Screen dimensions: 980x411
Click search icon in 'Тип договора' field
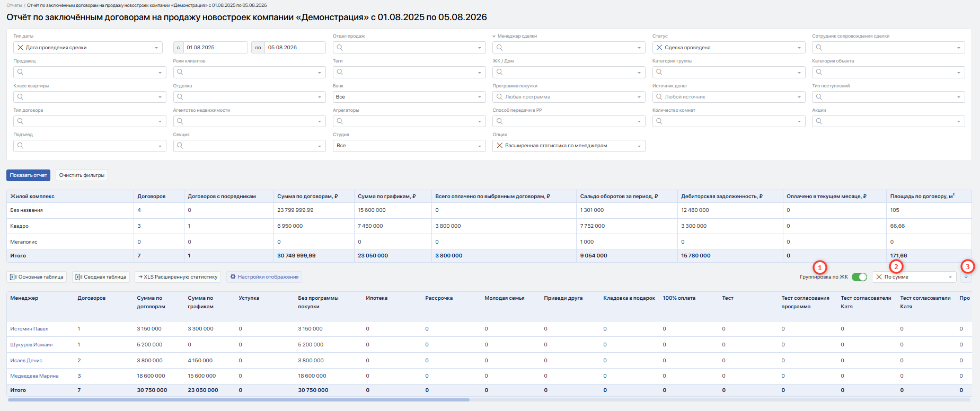coord(20,121)
